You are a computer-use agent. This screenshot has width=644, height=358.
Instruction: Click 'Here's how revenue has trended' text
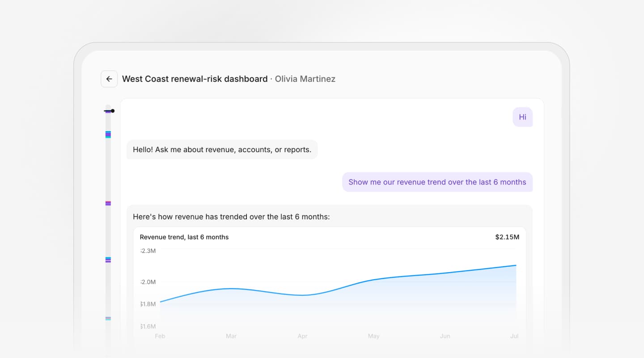(x=231, y=217)
